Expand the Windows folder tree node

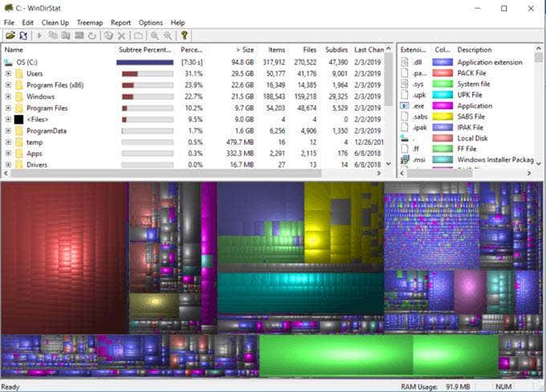pos(8,96)
